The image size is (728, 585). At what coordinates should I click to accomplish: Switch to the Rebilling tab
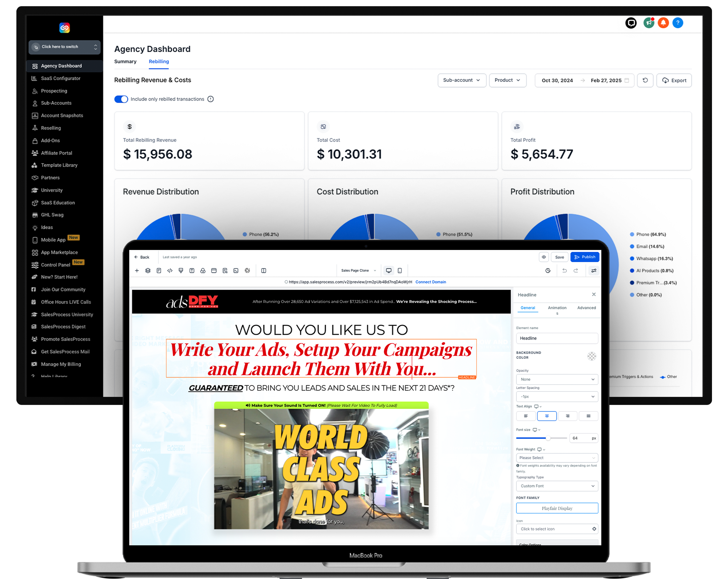[159, 61]
